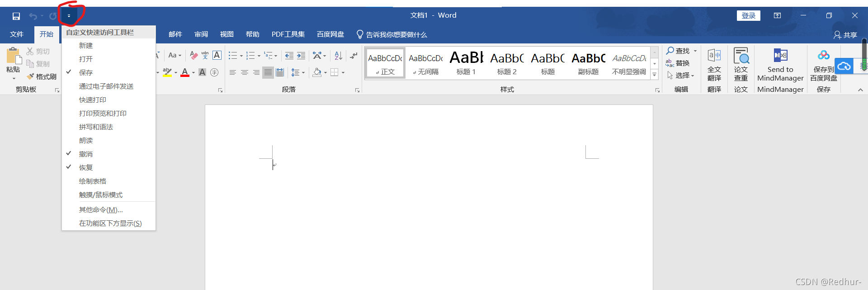868x290 pixels.
Task: Click the Justify alignment icon
Action: (268, 72)
